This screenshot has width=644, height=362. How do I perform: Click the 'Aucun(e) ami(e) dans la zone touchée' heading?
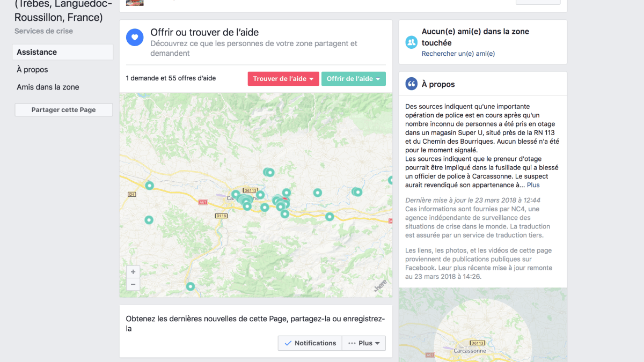pyautogui.click(x=475, y=37)
